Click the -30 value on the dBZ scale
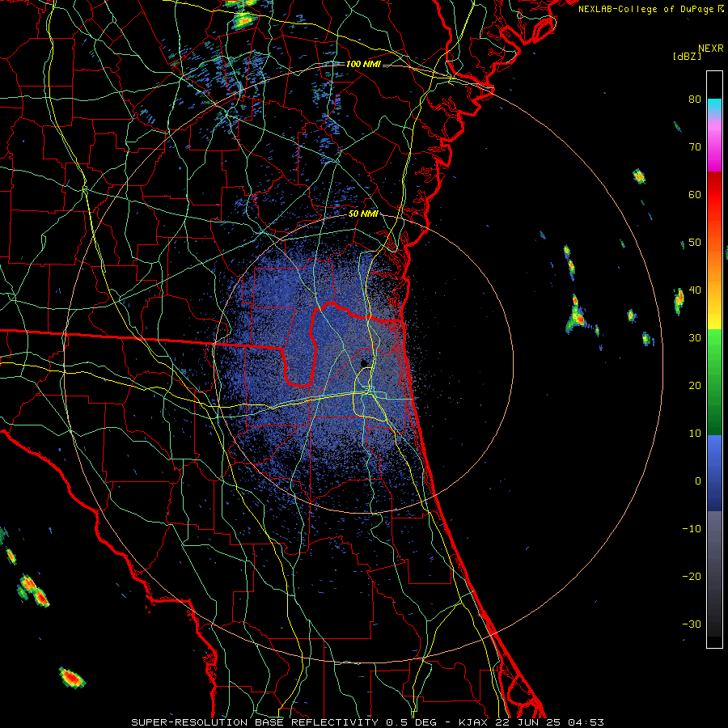Screen dimensions: 728x728 tap(692, 624)
